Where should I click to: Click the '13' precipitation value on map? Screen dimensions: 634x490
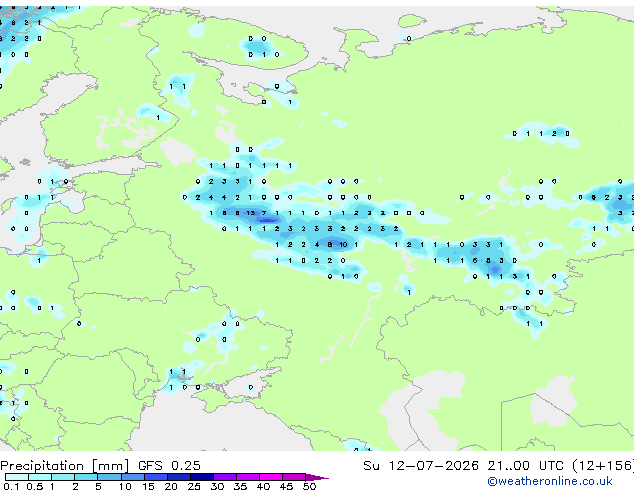[251, 213]
